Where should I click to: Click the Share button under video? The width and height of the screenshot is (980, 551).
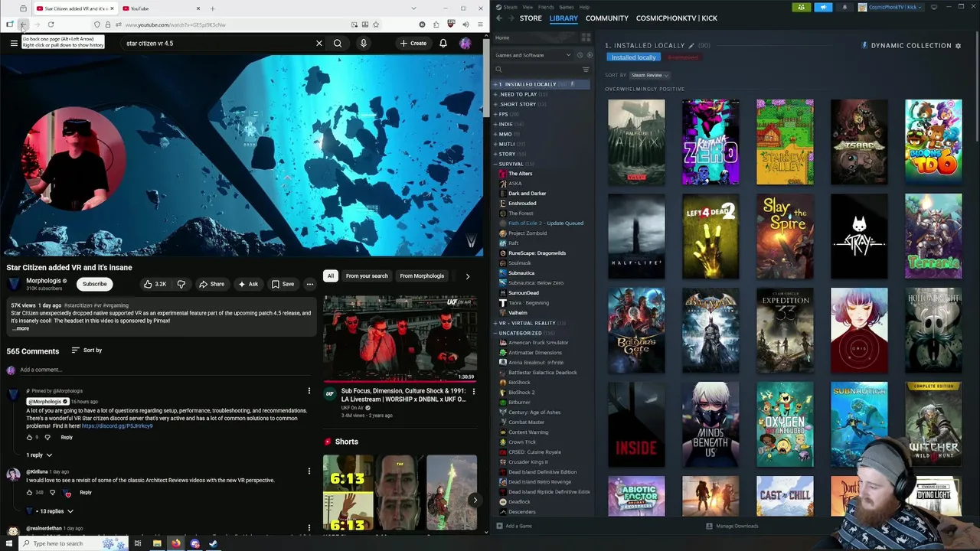pyautogui.click(x=212, y=284)
